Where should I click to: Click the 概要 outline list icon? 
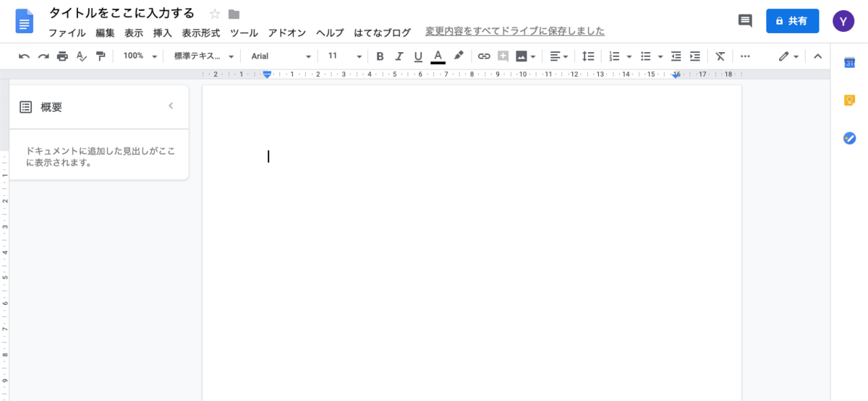pyautogui.click(x=25, y=107)
